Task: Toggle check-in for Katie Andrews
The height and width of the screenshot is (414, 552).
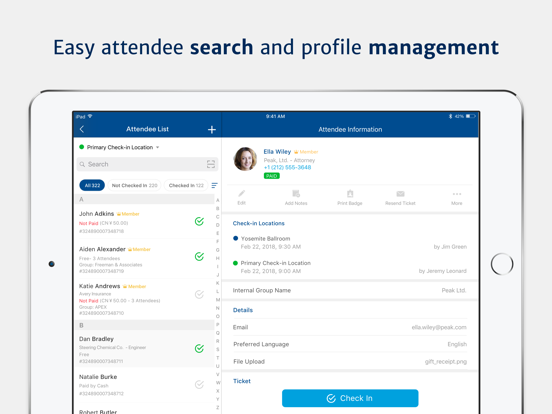Action: pyautogui.click(x=199, y=294)
